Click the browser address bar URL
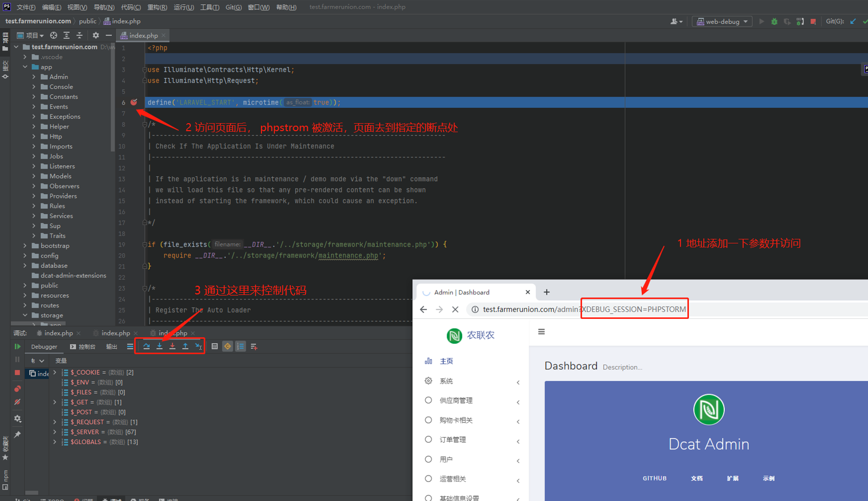 [x=584, y=309]
